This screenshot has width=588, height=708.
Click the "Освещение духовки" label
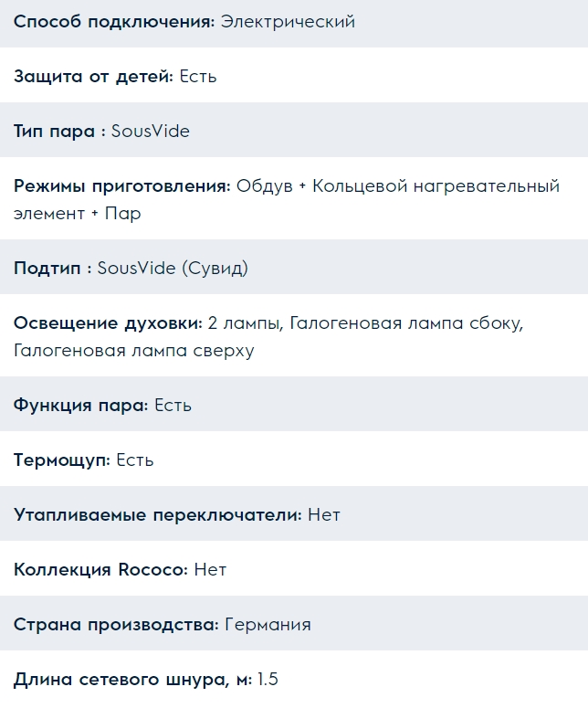tap(108, 323)
